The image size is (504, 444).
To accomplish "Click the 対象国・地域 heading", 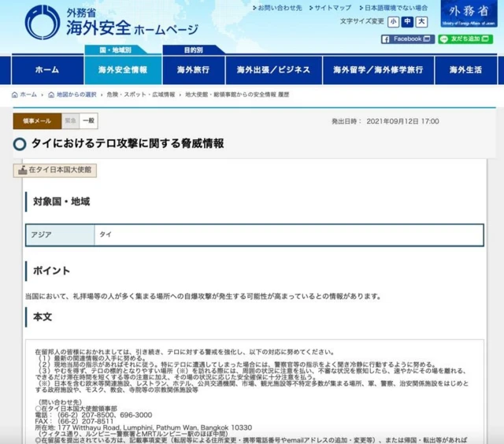I will click(61, 202).
